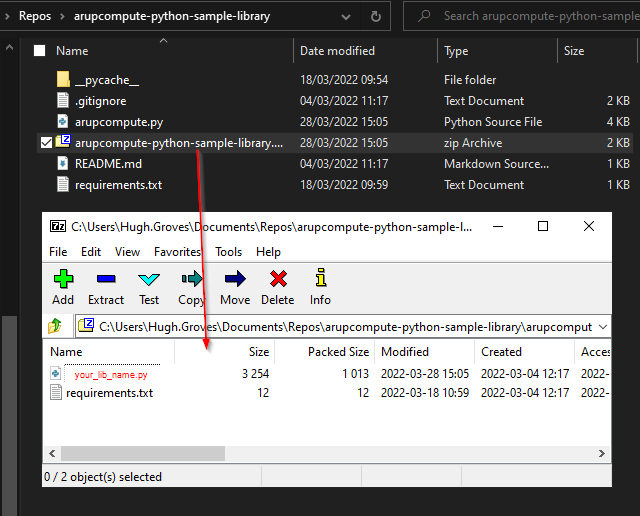Click the zip archive file icon in Explorer
The height and width of the screenshot is (516, 640).
[63, 141]
